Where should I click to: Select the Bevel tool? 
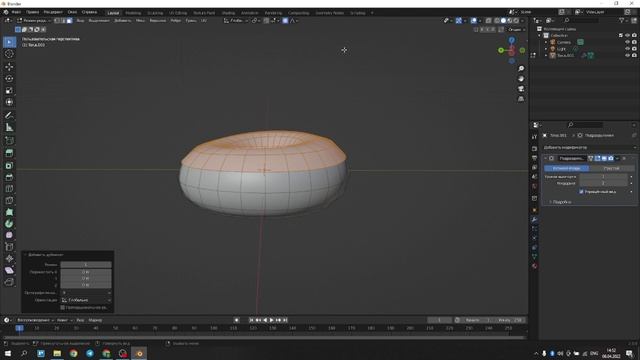click(x=9, y=177)
